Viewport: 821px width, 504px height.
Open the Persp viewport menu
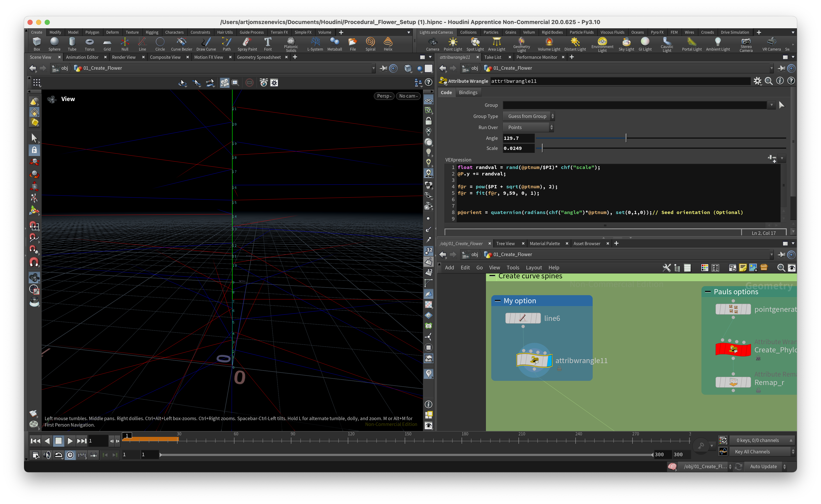click(384, 96)
